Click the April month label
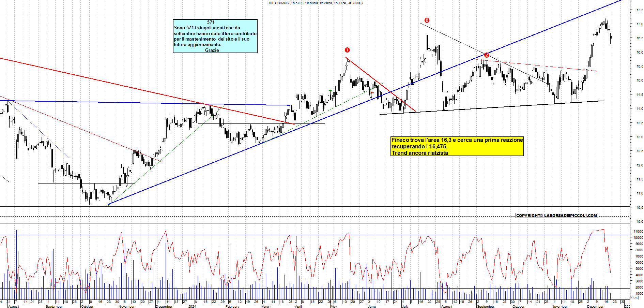 coord(298,306)
